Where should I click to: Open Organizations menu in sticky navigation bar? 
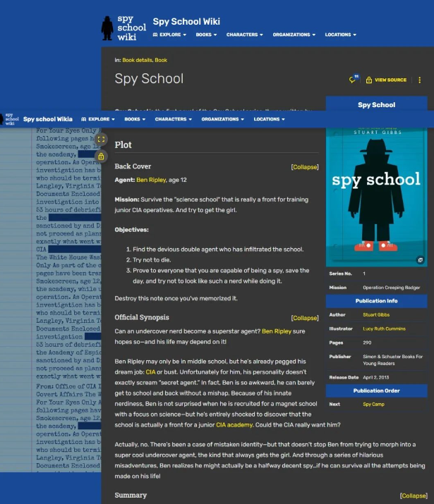222,119
